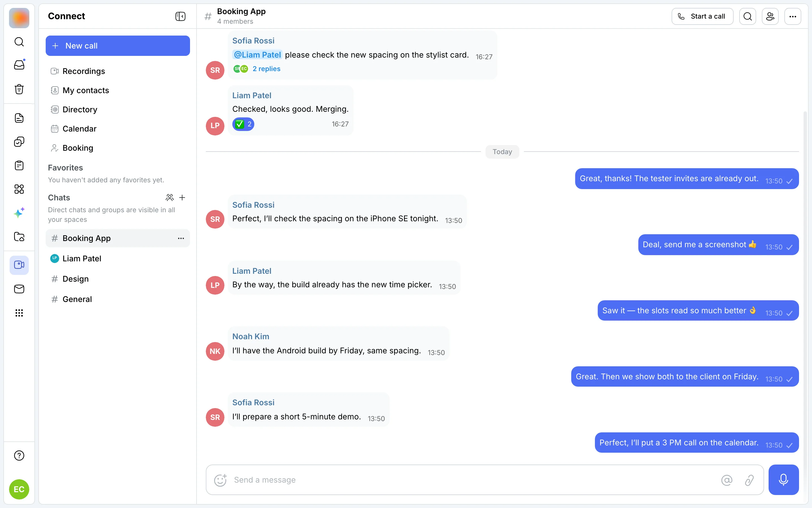Open the AI sparkle assistant icon
The height and width of the screenshot is (508, 812).
click(19, 213)
